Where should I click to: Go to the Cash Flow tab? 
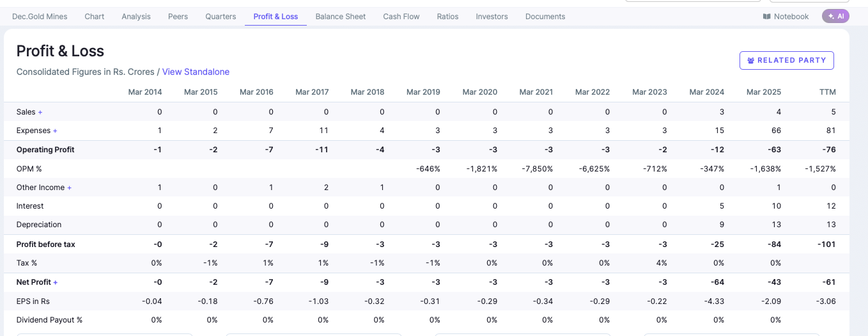tap(401, 17)
